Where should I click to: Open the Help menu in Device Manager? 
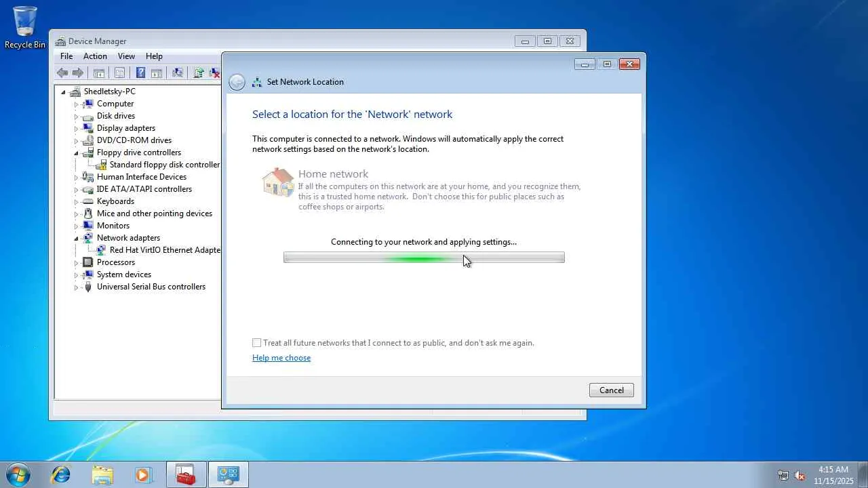point(154,56)
